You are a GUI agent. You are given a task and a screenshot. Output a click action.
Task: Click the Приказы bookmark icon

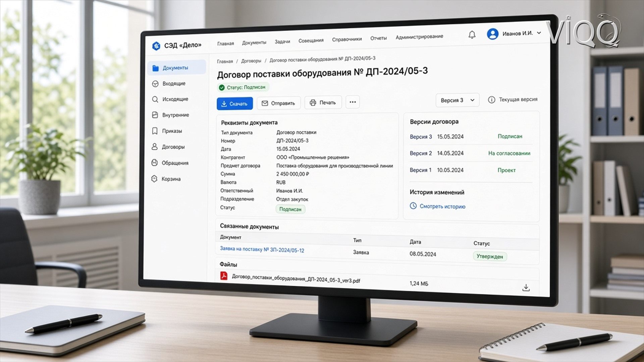155,131
